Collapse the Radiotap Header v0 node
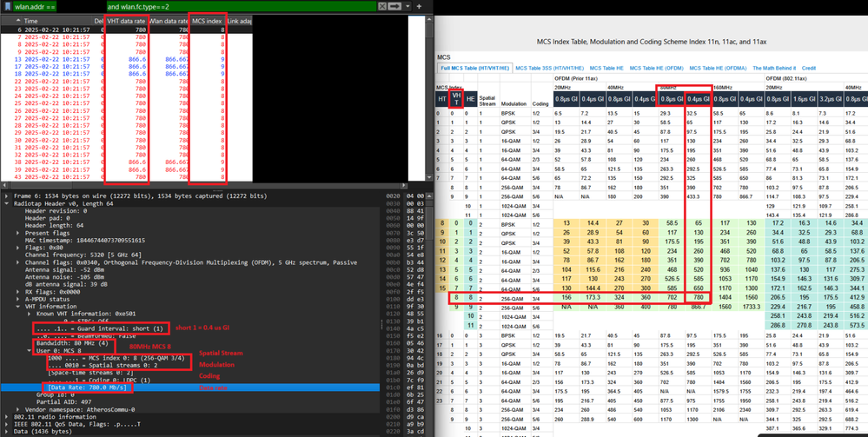 pyautogui.click(x=6, y=203)
